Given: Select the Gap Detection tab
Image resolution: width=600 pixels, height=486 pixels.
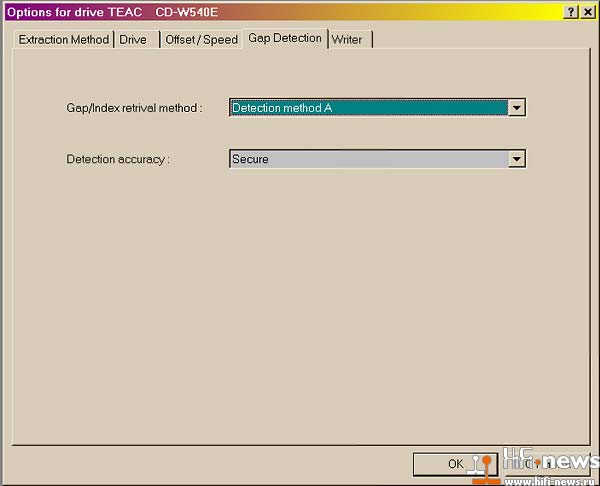Looking at the screenshot, I should click(x=285, y=38).
